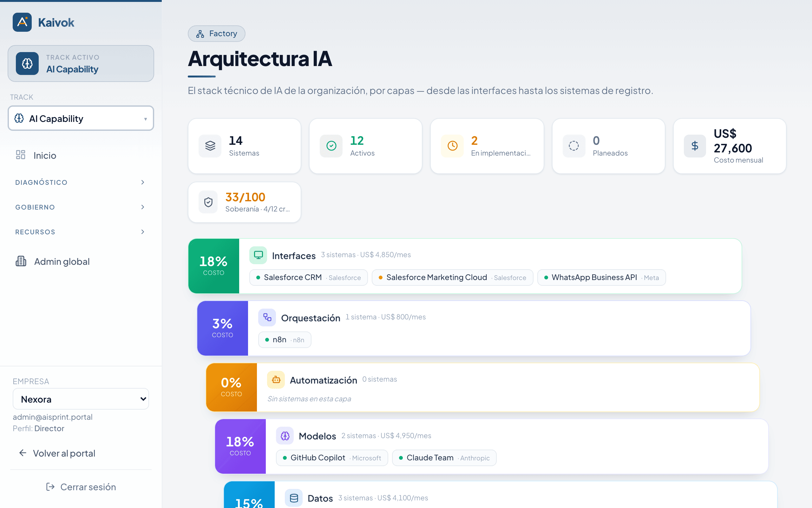Click the 0 Planeados stat card
The image size is (812, 508).
[608, 146]
